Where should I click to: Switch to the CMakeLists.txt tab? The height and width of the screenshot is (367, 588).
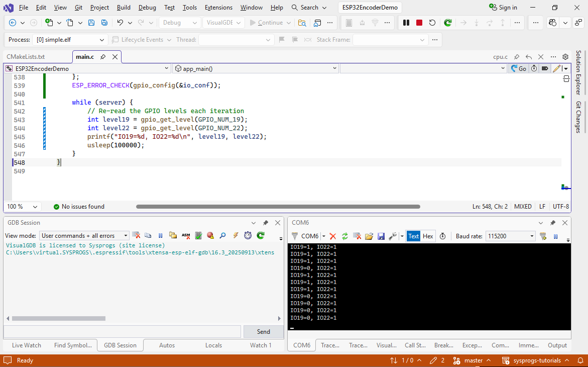click(x=26, y=57)
